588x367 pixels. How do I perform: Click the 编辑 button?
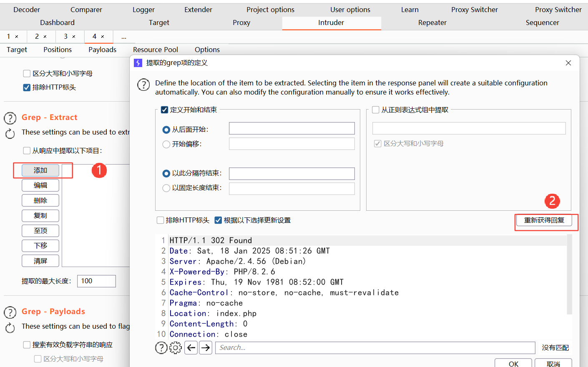(40, 185)
